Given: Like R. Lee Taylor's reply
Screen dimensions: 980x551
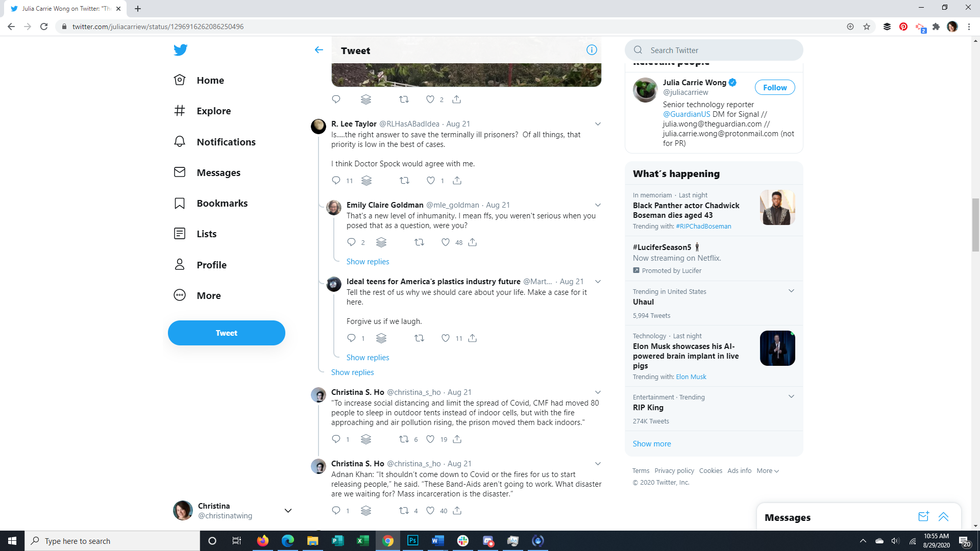Looking at the screenshot, I should pyautogui.click(x=431, y=181).
